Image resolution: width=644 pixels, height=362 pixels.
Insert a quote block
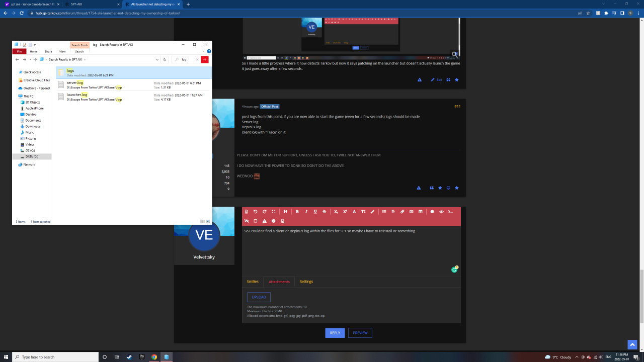(x=432, y=212)
